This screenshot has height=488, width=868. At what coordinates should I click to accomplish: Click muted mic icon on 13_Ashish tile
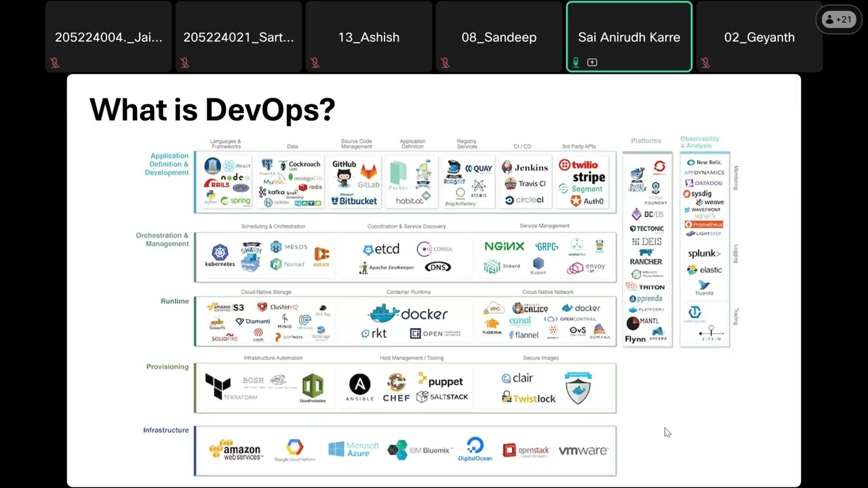click(315, 62)
